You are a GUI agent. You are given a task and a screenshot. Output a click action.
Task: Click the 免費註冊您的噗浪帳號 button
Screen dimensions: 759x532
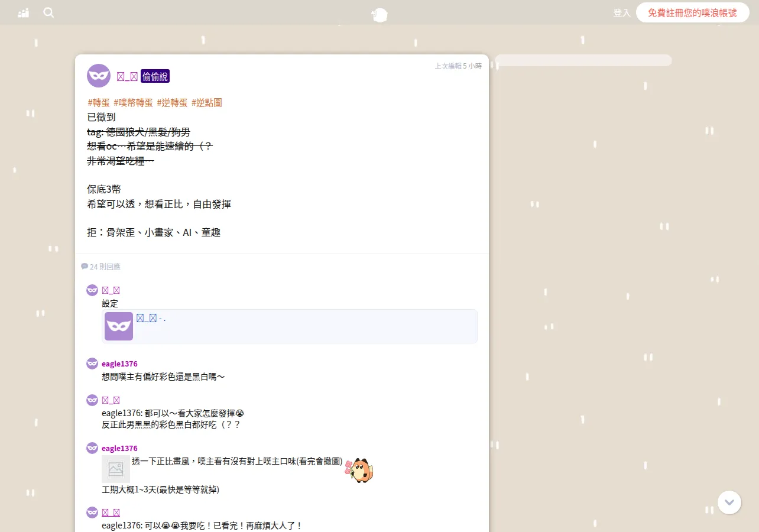693,12
